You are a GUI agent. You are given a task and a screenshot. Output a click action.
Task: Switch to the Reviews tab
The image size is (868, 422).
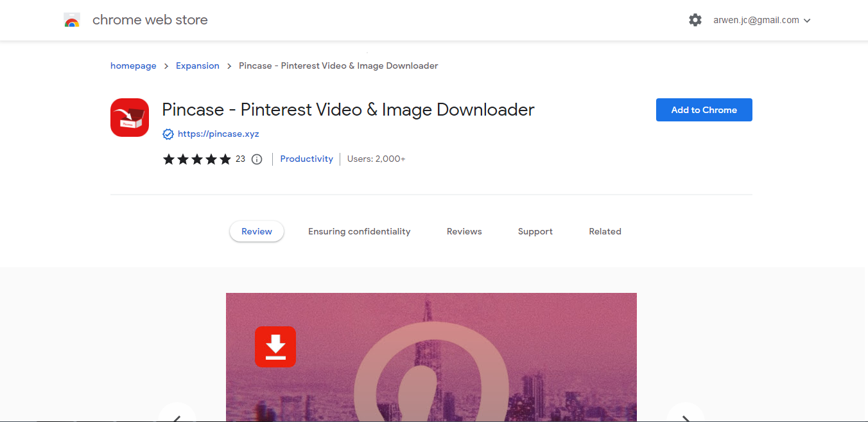pos(464,231)
